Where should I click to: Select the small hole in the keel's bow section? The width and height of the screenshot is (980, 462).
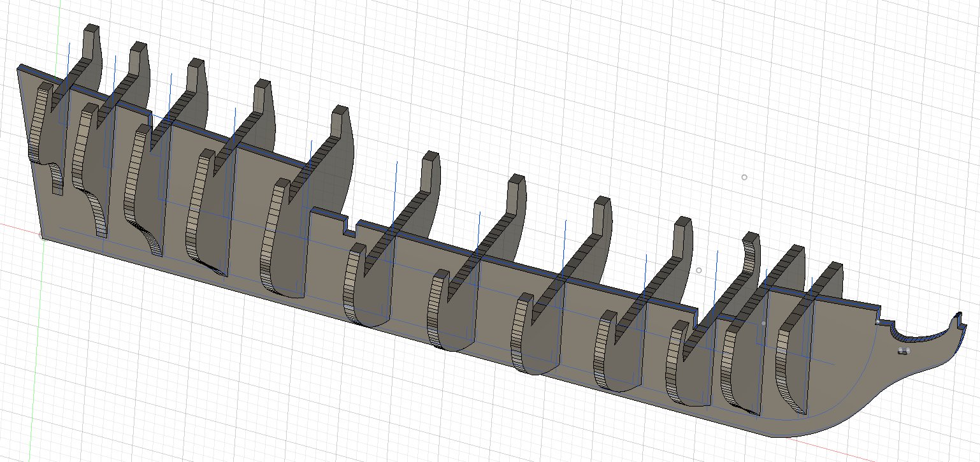904,351
